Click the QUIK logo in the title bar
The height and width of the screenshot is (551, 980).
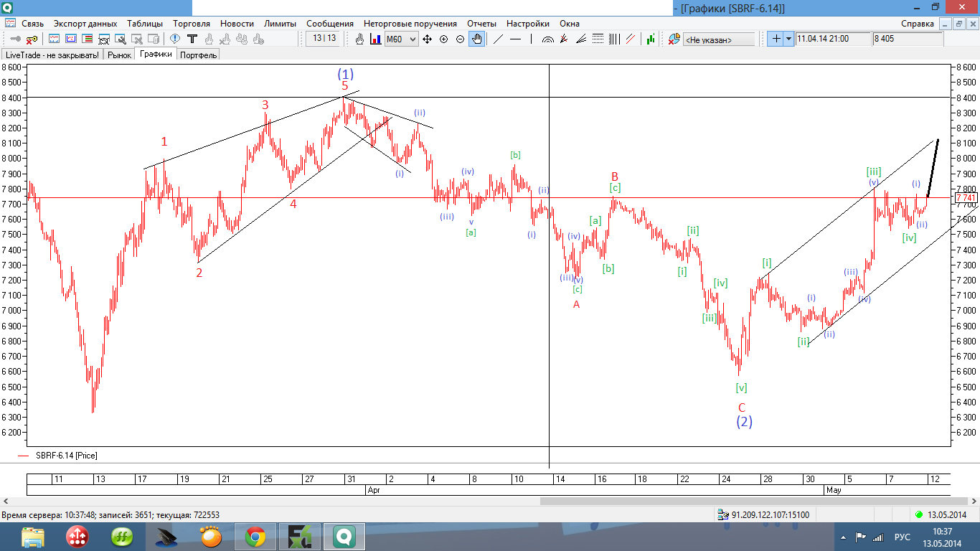7,7
